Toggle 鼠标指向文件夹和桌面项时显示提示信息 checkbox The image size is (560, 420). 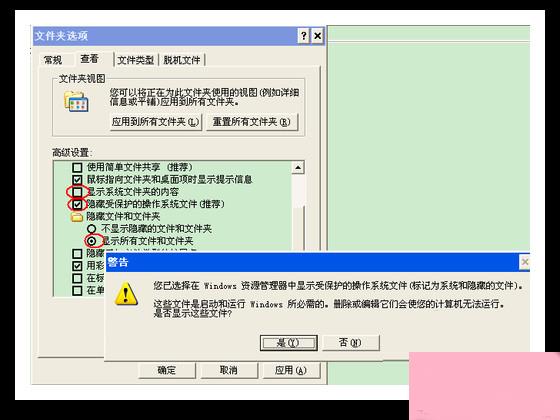77,179
